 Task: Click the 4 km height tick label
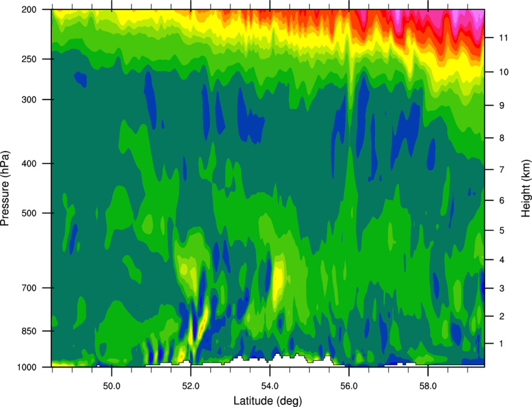(x=501, y=260)
